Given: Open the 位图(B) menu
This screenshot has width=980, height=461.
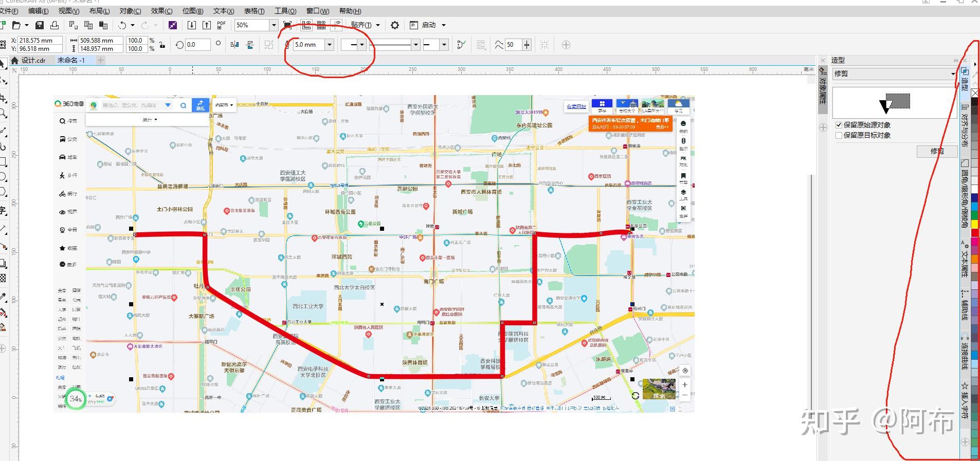Looking at the screenshot, I should (192, 11).
